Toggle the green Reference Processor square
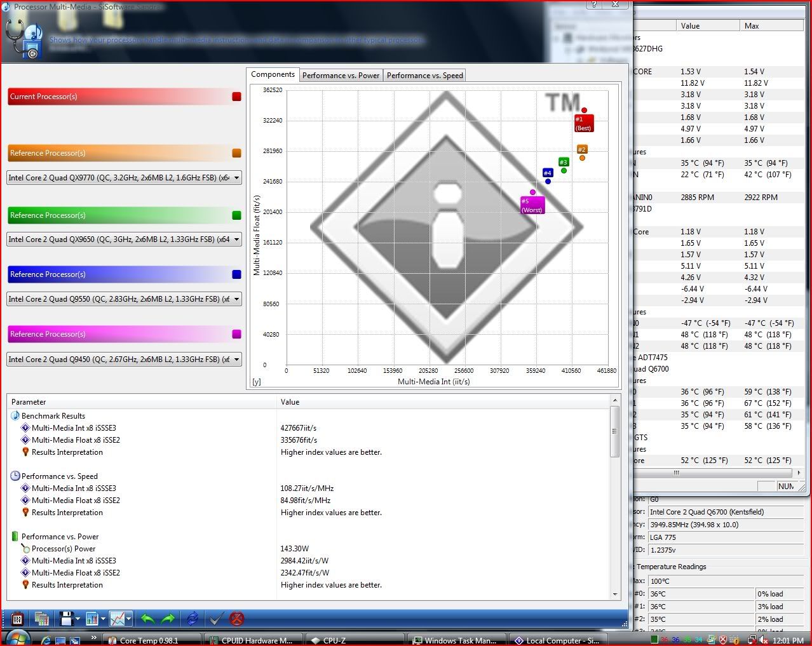The image size is (812, 646). pyautogui.click(x=236, y=215)
